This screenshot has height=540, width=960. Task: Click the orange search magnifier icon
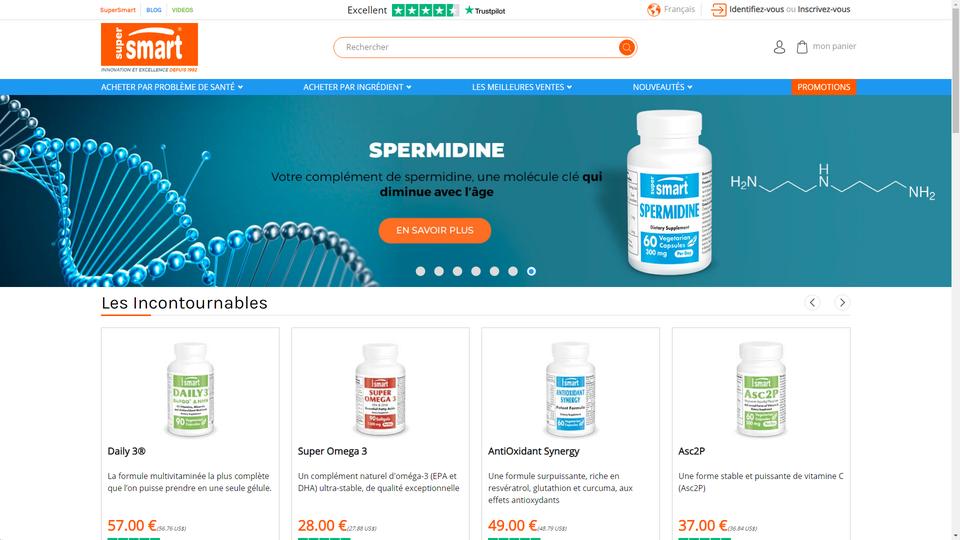click(x=626, y=47)
